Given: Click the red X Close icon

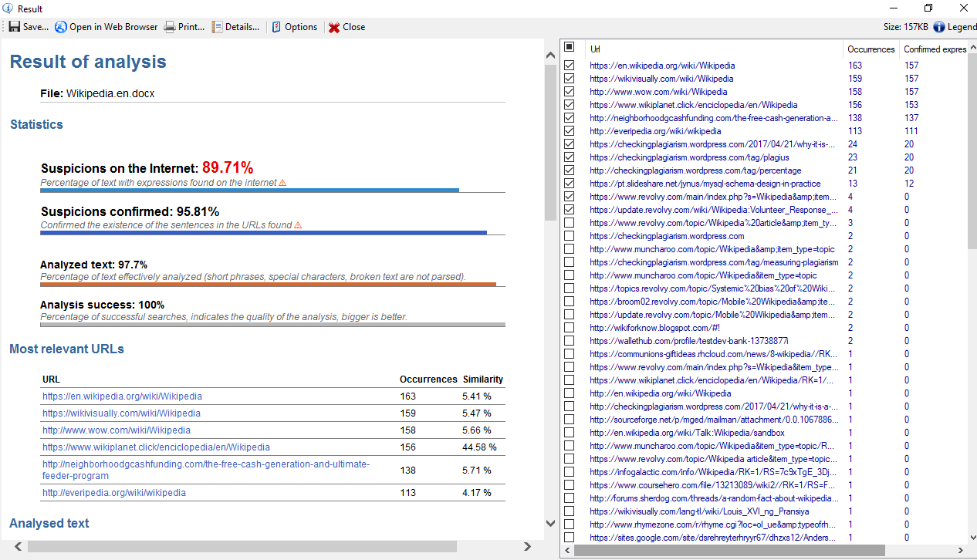Looking at the screenshot, I should [334, 27].
